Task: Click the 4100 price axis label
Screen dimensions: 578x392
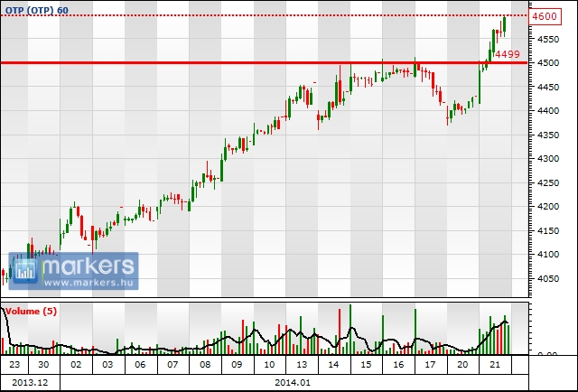Action: pyautogui.click(x=548, y=255)
